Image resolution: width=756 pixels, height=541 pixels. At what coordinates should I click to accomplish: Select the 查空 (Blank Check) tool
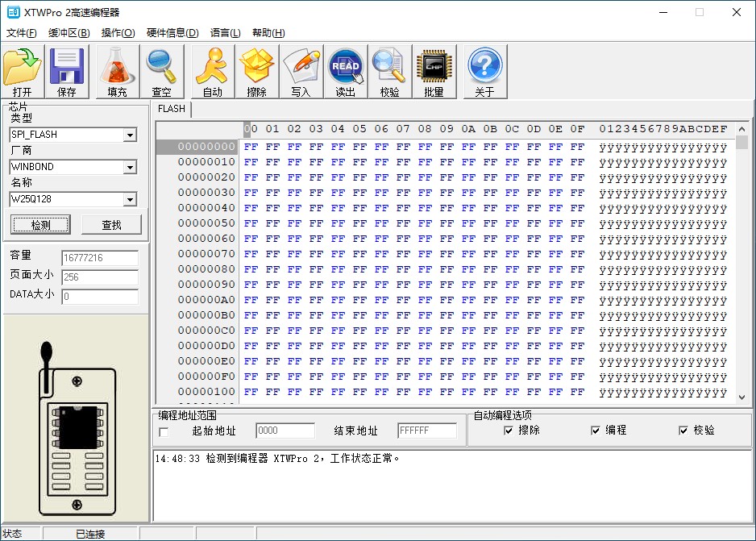pos(161,71)
